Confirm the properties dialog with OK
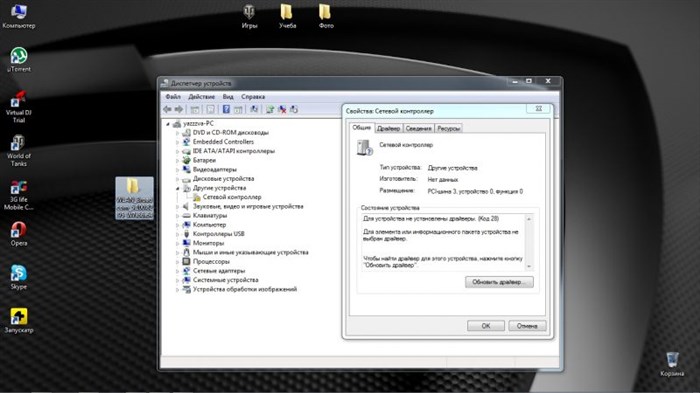This screenshot has width=700, height=393. (x=486, y=326)
